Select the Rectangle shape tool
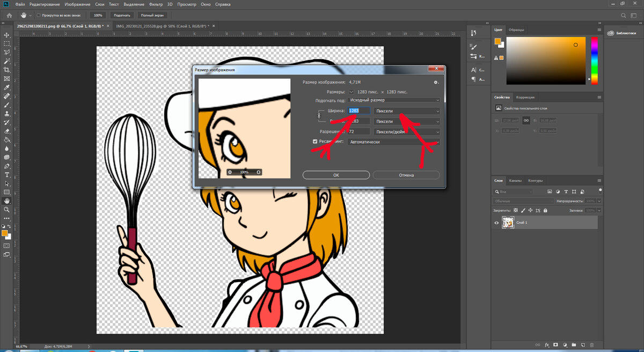The width and height of the screenshot is (644, 352). click(x=7, y=192)
